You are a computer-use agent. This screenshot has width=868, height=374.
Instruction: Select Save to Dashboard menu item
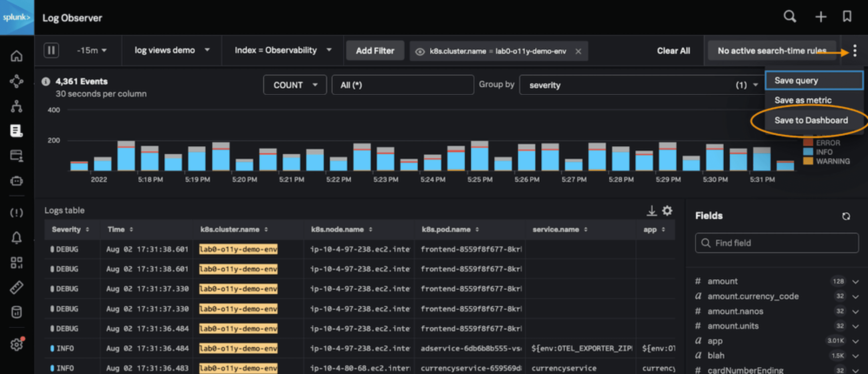point(811,120)
